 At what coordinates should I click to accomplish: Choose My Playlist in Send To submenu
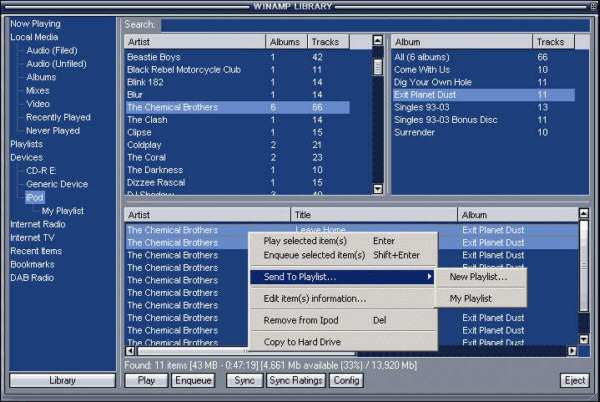(470, 299)
